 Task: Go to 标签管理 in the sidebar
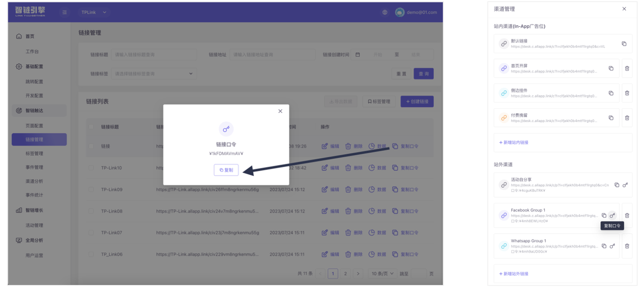click(x=34, y=154)
